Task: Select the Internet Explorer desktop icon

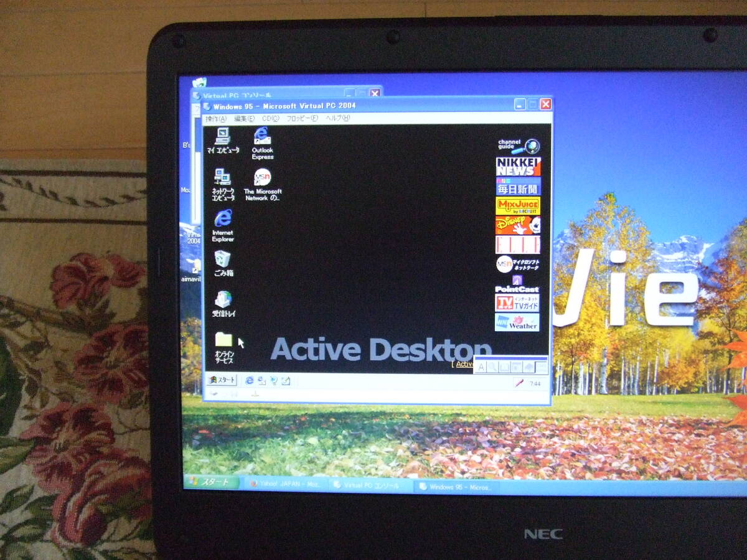Action: (x=222, y=226)
